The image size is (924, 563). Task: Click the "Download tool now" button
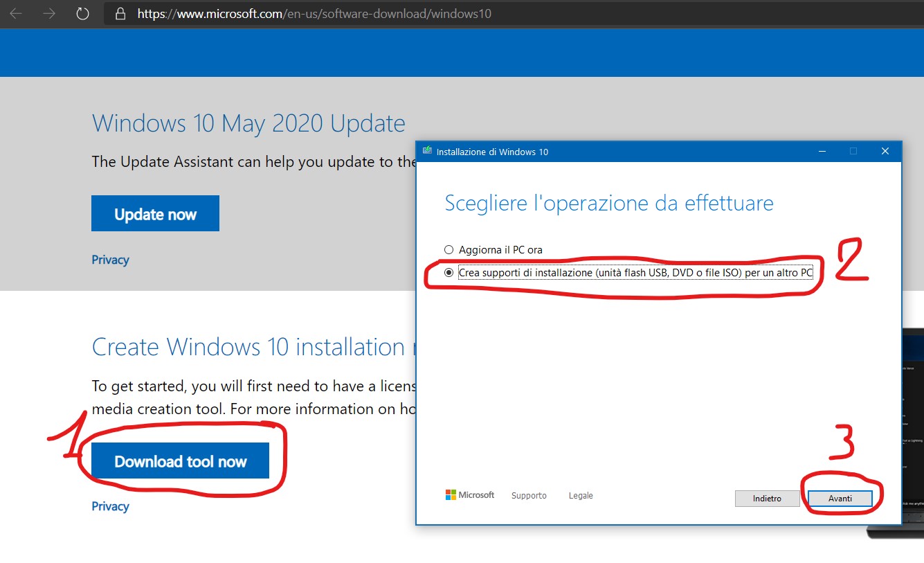(x=180, y=461)
